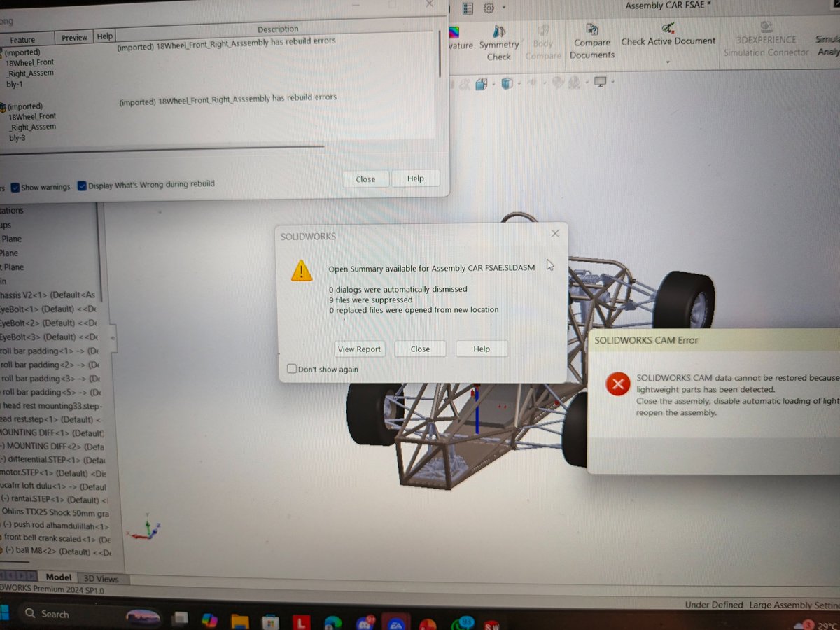Screen dimensions: 840x630
Task: Click the Preview column header
Action: point(74,38)
